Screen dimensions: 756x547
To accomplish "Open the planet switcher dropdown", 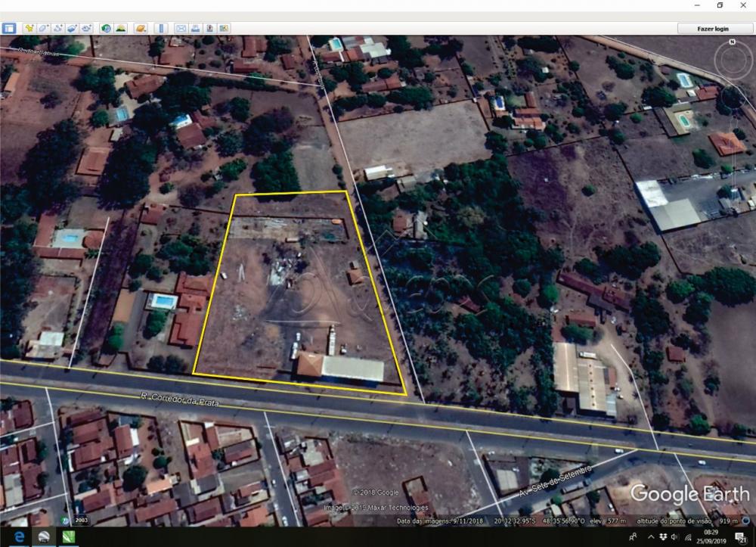I will (141, 28).
